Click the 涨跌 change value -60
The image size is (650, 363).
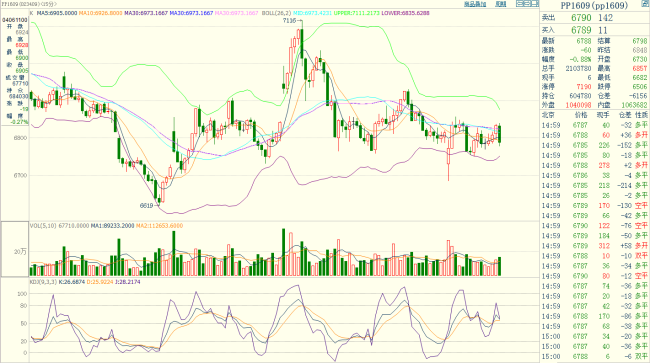(586, 50)
